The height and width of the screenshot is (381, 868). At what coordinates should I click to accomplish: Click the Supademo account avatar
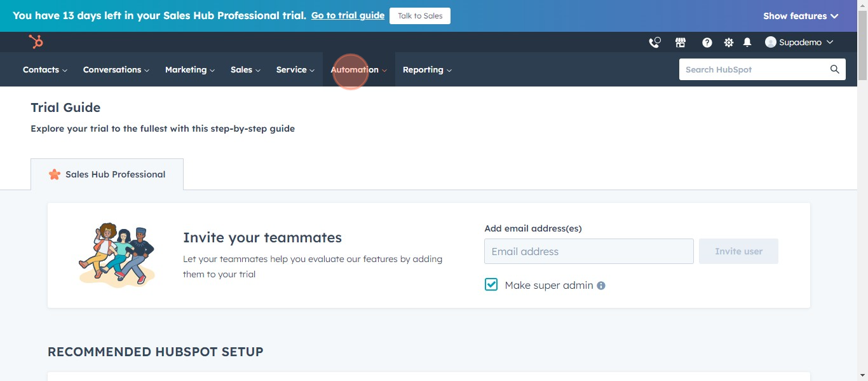(771, 42)
